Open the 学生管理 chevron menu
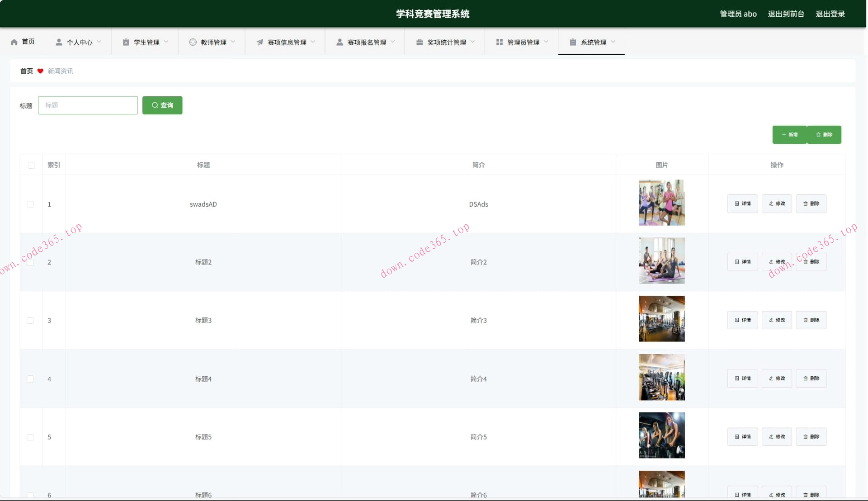Screen dimensions: 868x501 [x=166, y=42]
